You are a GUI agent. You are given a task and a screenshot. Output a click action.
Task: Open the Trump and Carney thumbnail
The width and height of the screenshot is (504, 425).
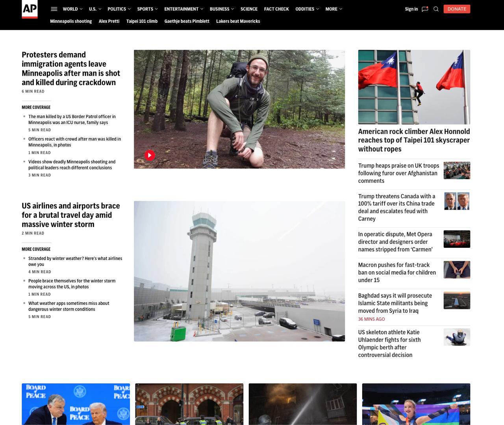coord(457,201)
